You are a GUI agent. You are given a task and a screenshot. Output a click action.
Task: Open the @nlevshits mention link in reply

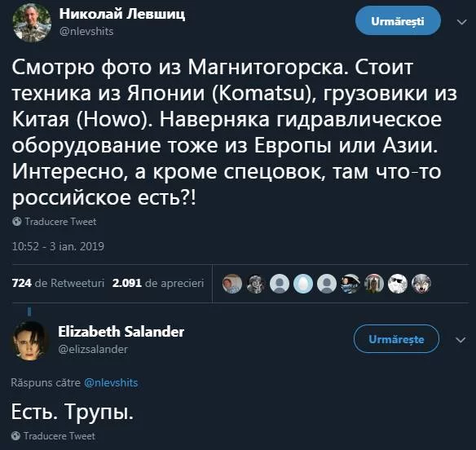click(x=111, y=382)
